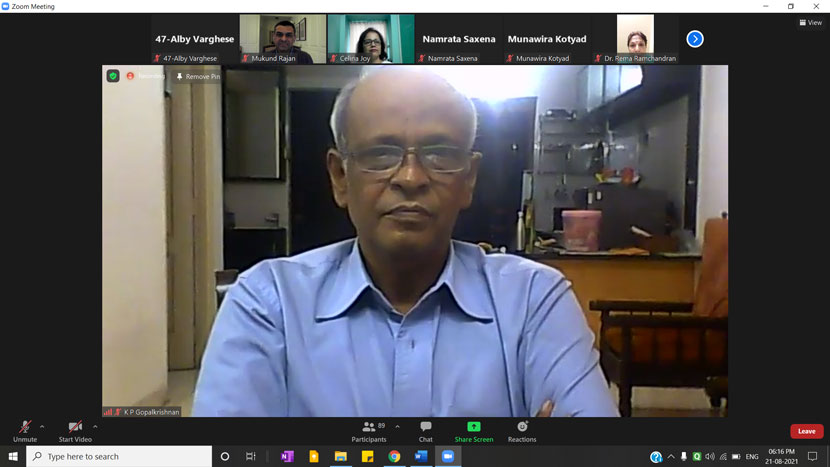Check battery status icon
Screen dimensions: 830x467
tap(736, 456)
